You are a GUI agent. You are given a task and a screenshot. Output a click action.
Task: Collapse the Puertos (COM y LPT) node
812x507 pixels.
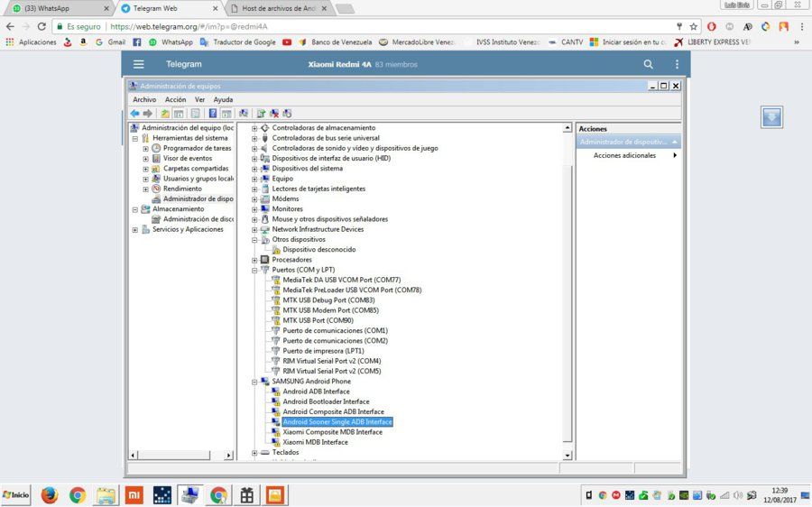[x=254, y=271]
